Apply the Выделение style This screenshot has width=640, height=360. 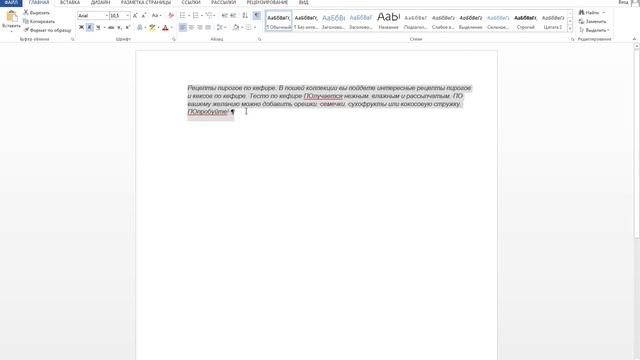[x=471, y=21]
